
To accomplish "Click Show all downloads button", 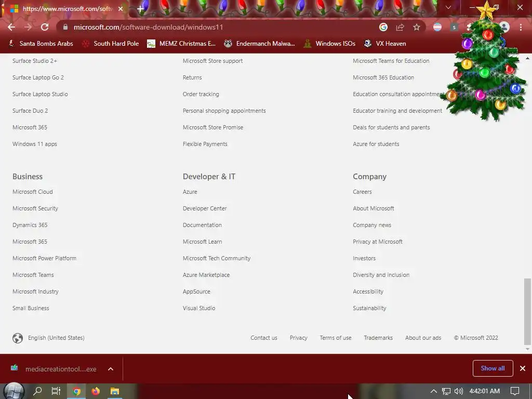I will (493, 368).
